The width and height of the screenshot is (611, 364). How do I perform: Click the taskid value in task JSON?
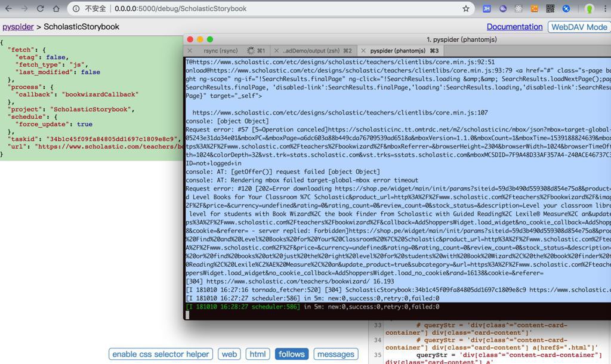pyautogui.click(x=112, y=139)
